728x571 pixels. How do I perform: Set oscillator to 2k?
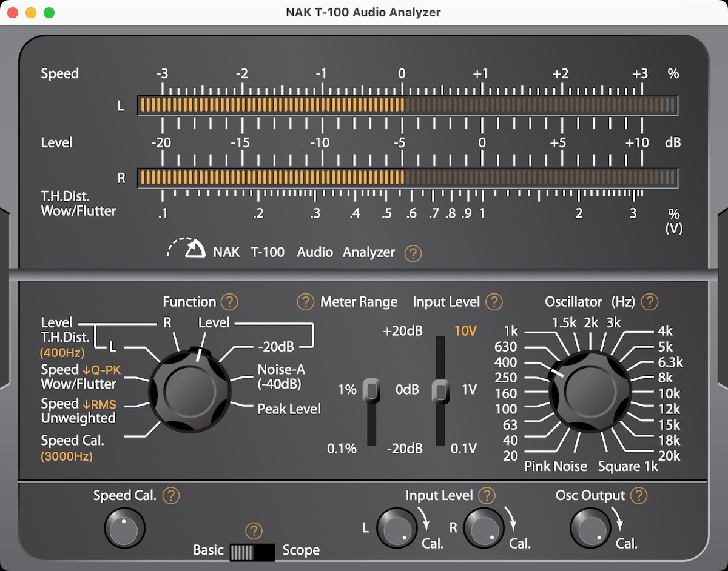[x=591, y=323]
